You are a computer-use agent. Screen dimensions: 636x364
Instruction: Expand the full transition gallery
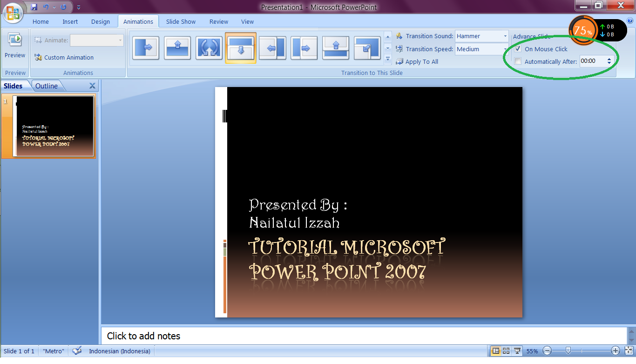[388, 59]
